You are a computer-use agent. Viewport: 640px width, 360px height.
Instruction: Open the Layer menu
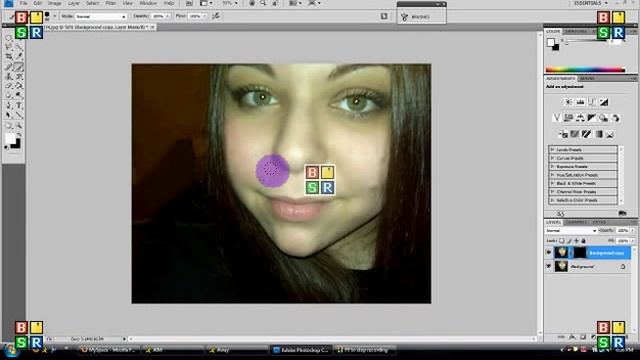pos(74,3)
